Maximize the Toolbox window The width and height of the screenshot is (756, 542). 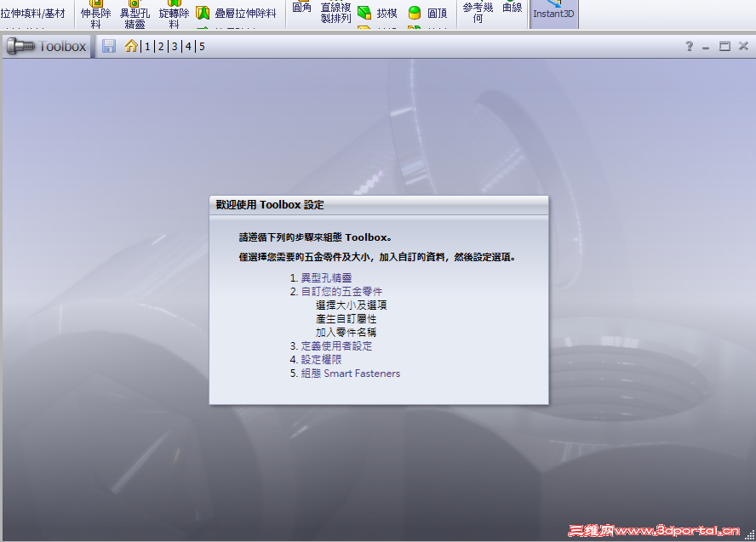(724, 46)
